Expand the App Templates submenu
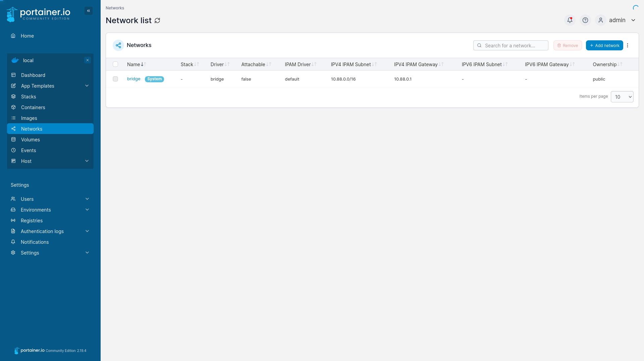The image size is (644, 361). pos(87,86)
